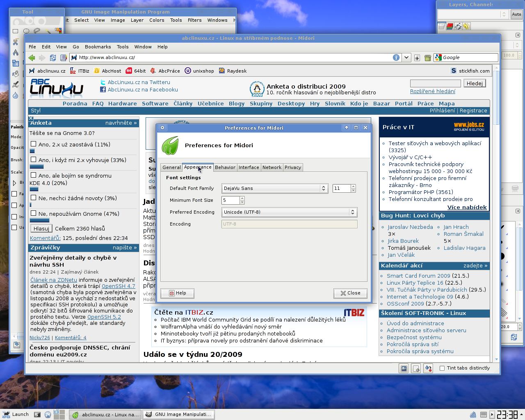This screenshot has width=525, height=420.
Task: Click GIMP Layers Auto button
Action: pos(516,14)
